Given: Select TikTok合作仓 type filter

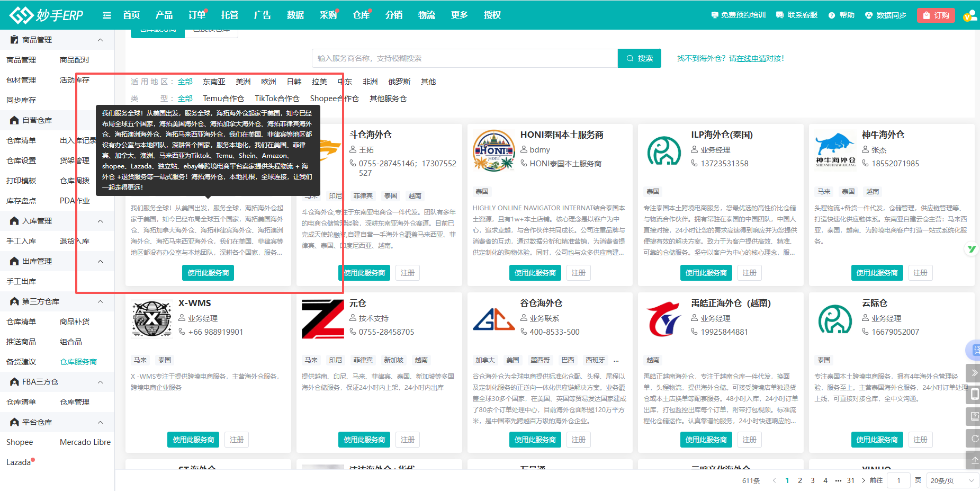Looking at the screenshot, I should point(277,99).
